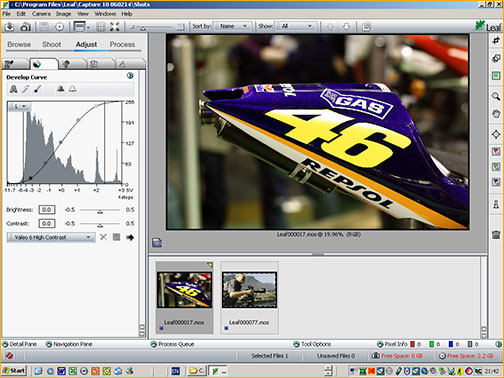Select the crop tool in right toolbar
504x378 pixels.
click(496, 40)
